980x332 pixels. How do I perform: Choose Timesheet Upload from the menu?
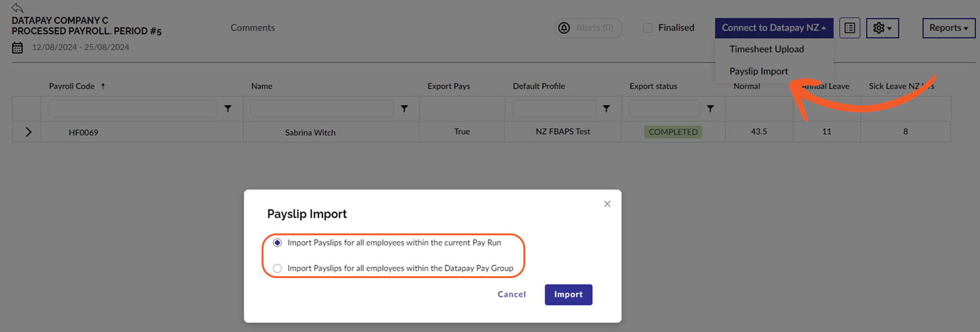[767, 49]
